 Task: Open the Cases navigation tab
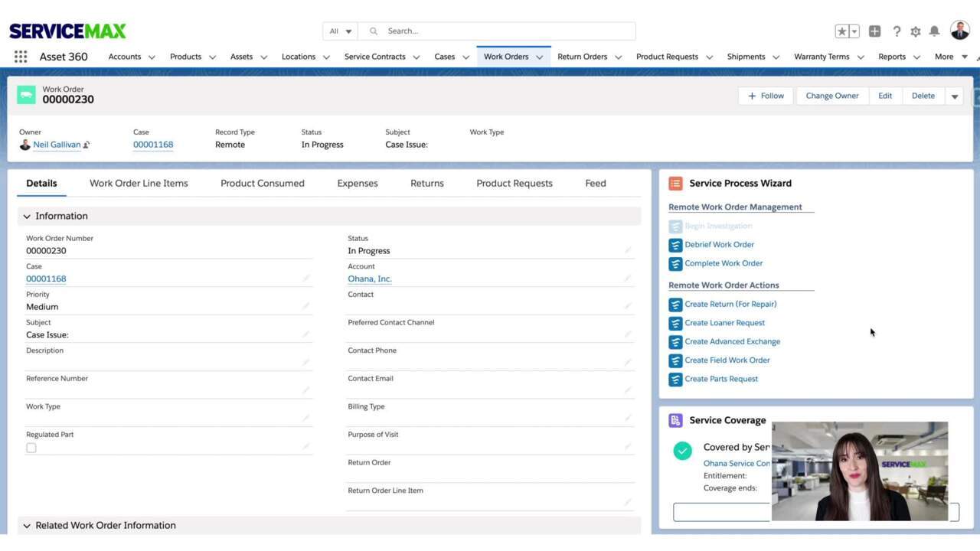(x=445, y=57)
